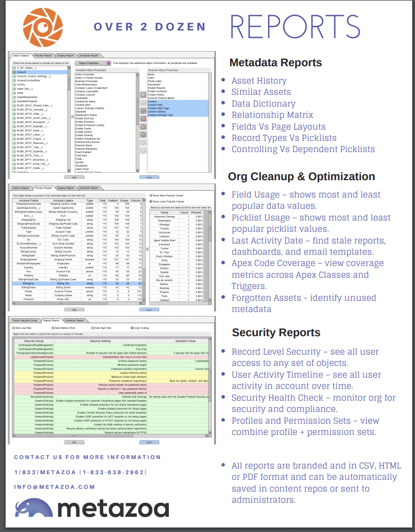Click the orange camera-shutter logo
Viewport: 415px width, 532px height.
click(x=43, y=27)
